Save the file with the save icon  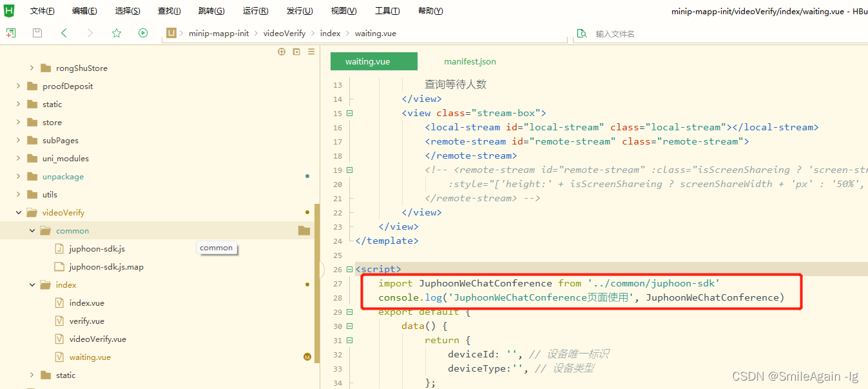[37, 33]
